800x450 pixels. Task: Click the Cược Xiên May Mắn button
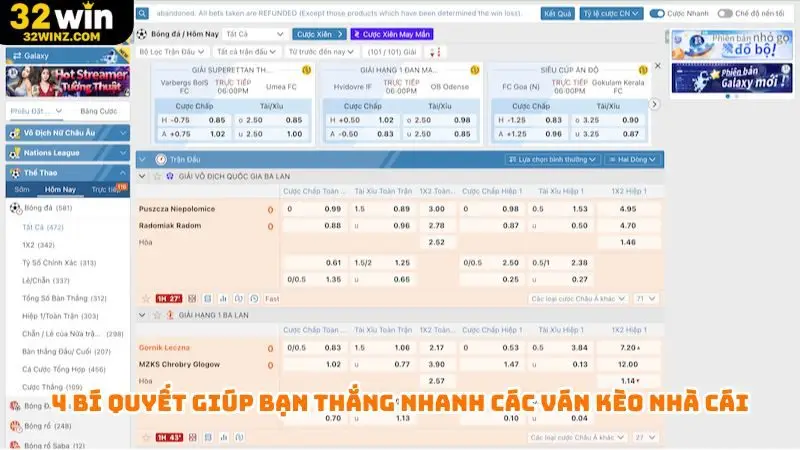coord(392,34)
